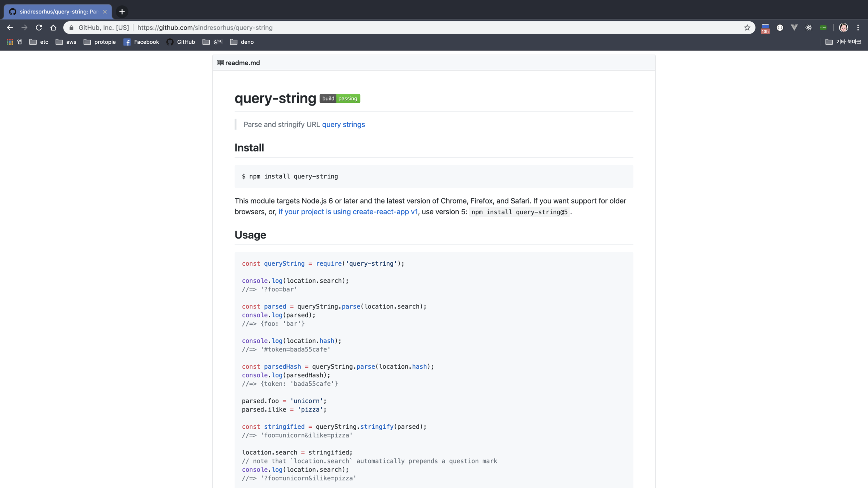868x488 pixels.
Task: Click the browser forward arrow
Action: pos(24,27)
